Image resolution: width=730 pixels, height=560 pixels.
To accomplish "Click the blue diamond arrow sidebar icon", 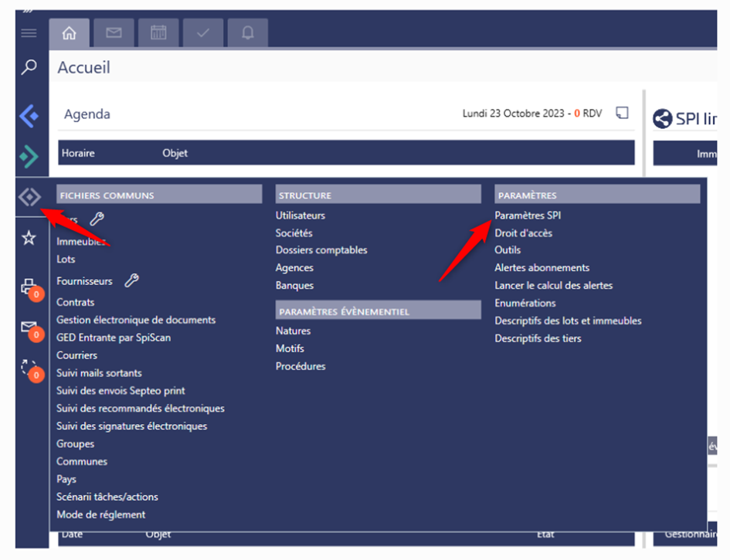I will tap(29, 117).
